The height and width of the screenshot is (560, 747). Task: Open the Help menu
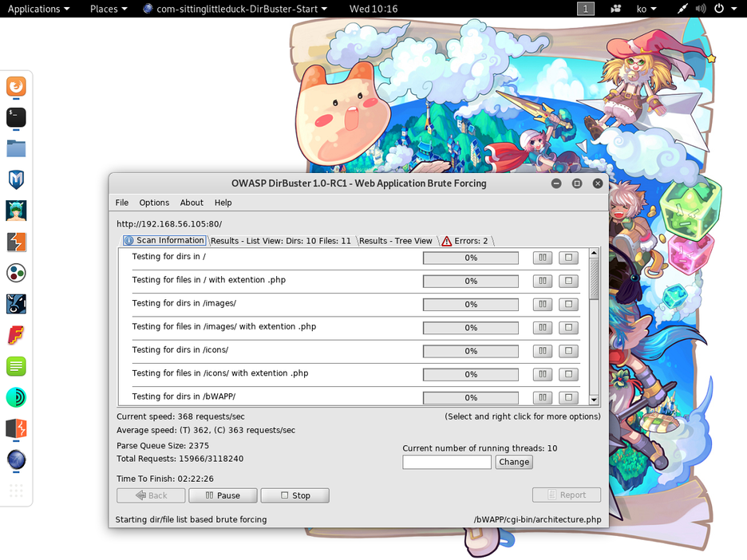click(x=223, y=203)
